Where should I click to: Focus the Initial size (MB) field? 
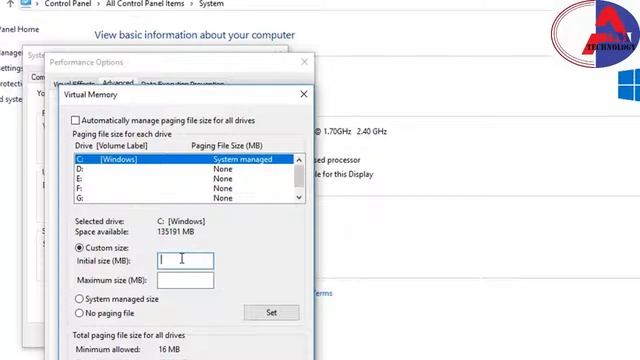[185, 261]
